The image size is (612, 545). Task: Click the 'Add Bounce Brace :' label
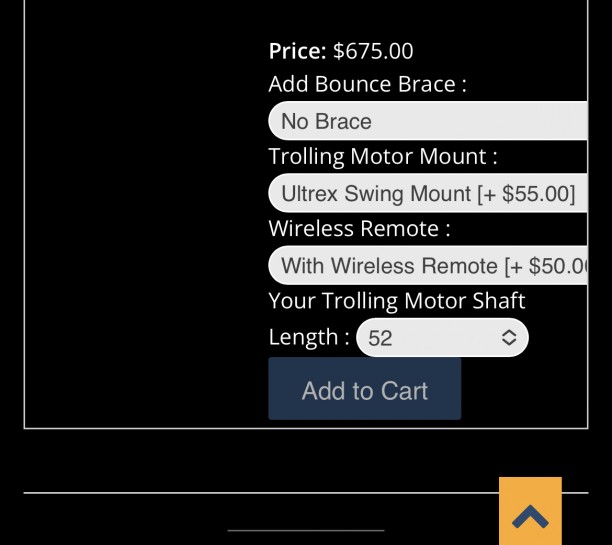pyautogui.click(x=367, y=84)
